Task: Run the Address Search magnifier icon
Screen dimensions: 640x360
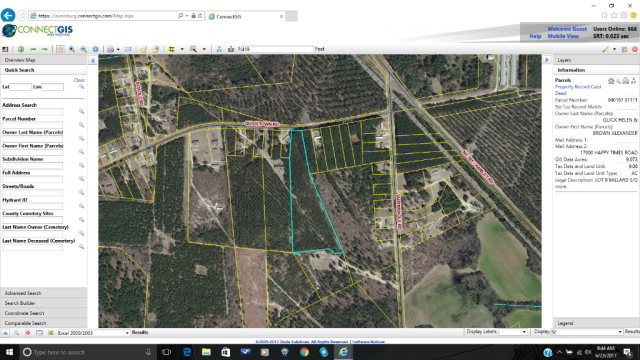Action: click(81, 111)
